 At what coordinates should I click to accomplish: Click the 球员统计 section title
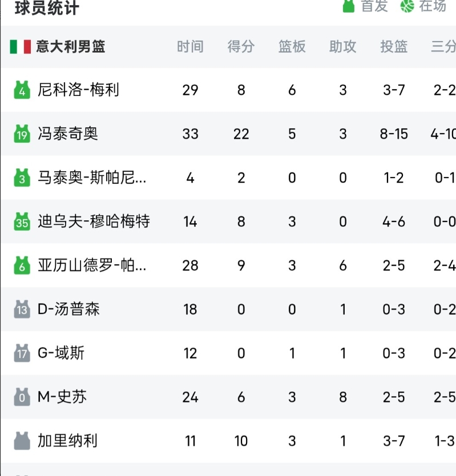(47, 8)
